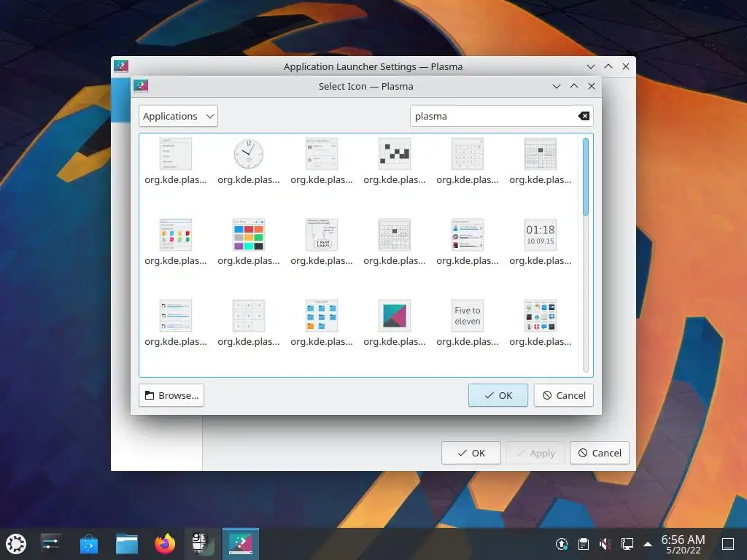The width and height of the screenshot is (747, 560).
Task: Click the 6:56 AM clock
Action: pyautogui.click(x=683, y=544)
